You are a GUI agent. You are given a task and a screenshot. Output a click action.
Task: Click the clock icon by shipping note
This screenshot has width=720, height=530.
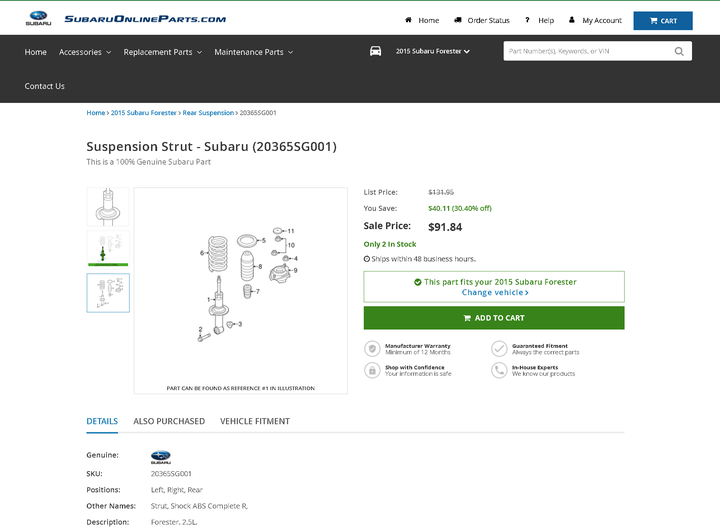pos(367,259)
